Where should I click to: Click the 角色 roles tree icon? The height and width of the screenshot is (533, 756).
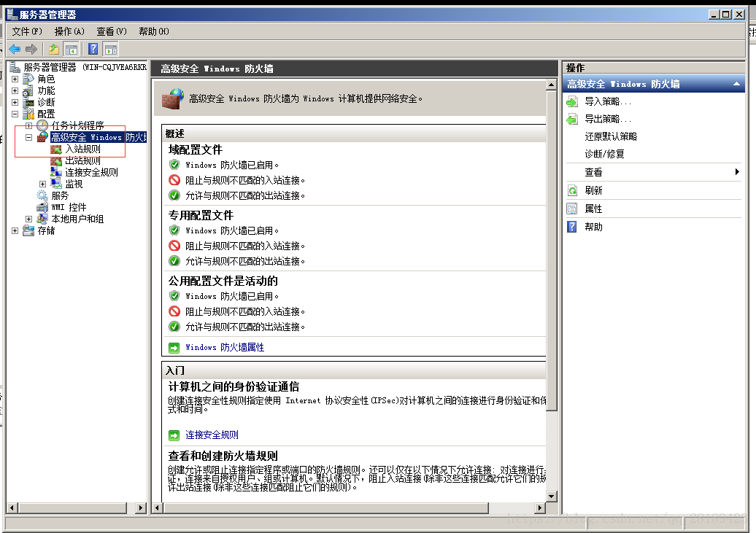28,79
